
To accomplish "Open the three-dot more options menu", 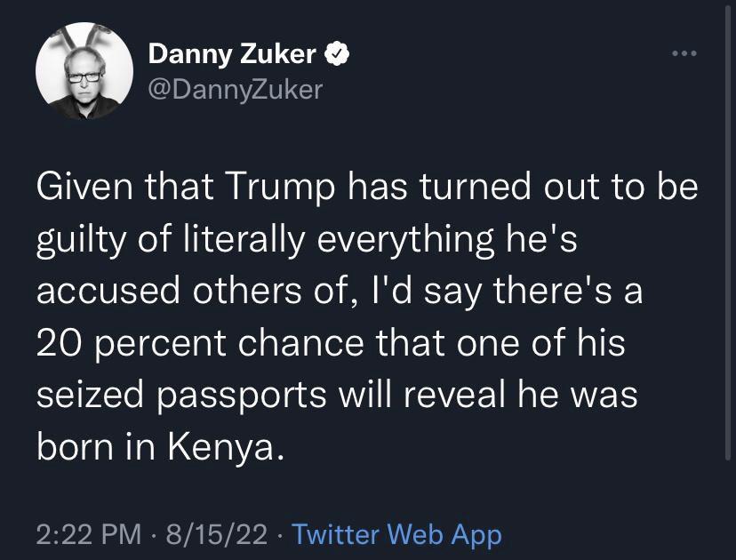I will pos(684,53).
